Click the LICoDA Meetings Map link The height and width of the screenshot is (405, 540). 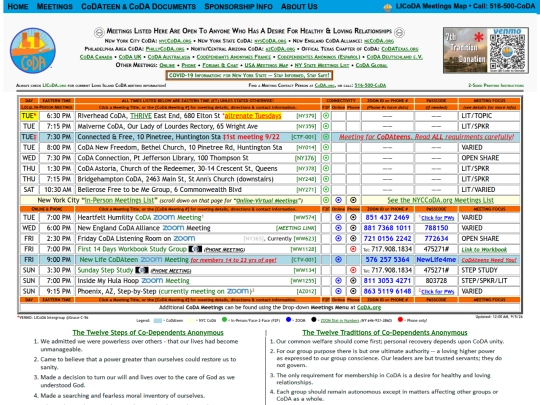[431, 6]
